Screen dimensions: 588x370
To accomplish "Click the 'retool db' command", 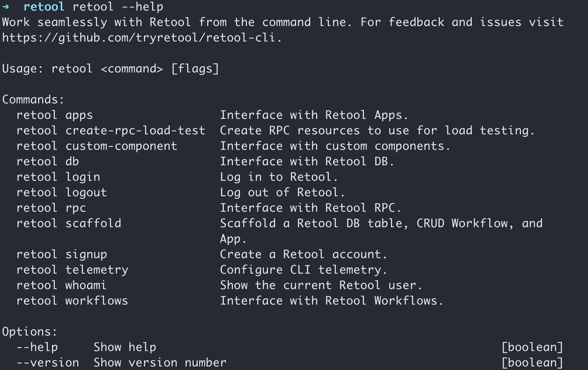I will coord(47,161).
